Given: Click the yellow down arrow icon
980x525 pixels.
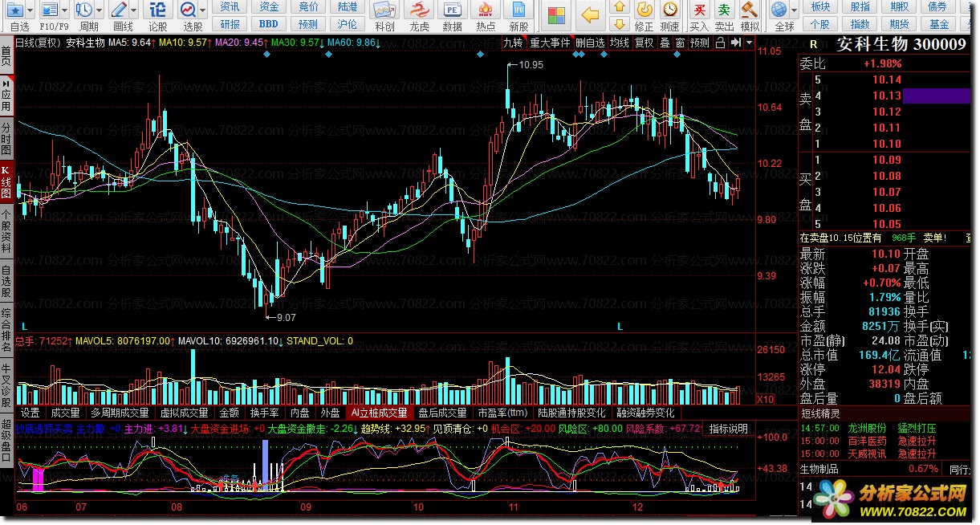Looking at the screenshot, I should click(619, 25).
